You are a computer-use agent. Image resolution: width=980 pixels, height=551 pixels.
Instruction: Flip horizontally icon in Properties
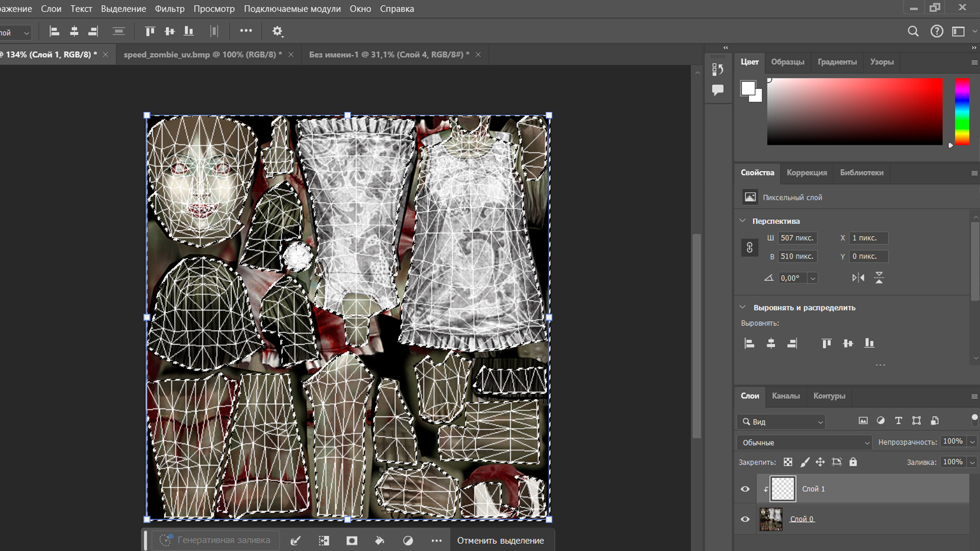point(858,278)
